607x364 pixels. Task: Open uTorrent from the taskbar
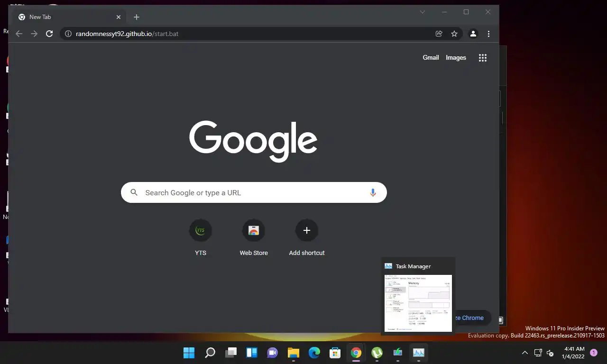tap(377, 353)
